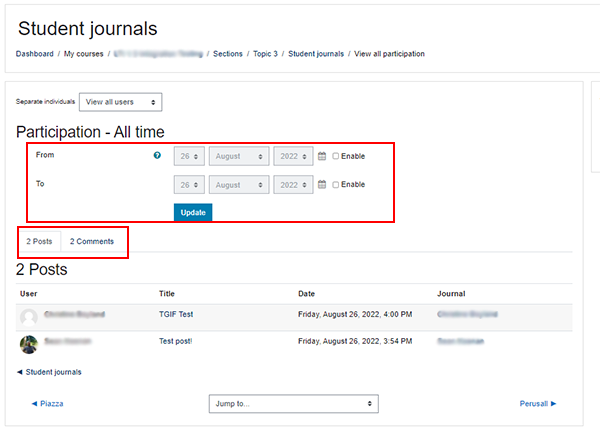Click the Update button
Screen dimensions: 600x442
point(193,212)
